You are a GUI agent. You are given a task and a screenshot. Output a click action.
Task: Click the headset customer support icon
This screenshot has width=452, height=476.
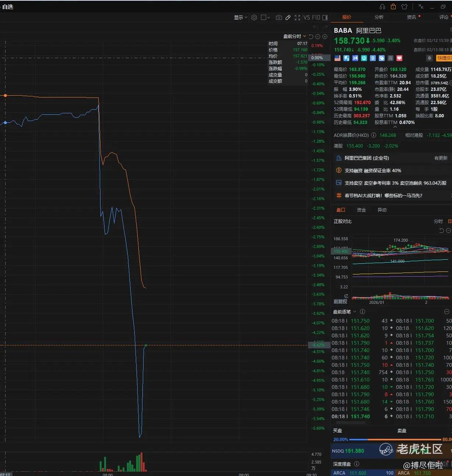[x=382, y=7]
